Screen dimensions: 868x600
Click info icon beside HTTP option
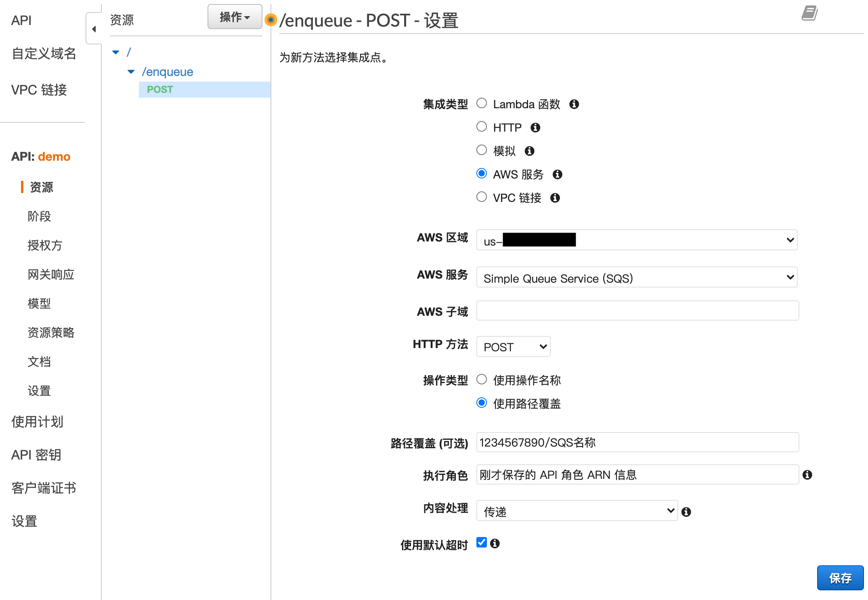(535, 128)
